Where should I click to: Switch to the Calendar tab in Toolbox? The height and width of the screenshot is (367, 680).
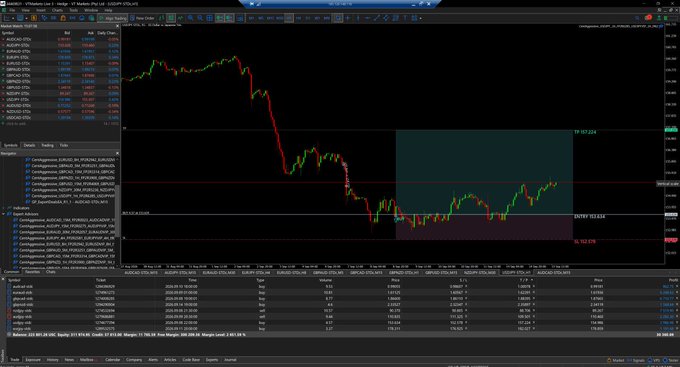113,360
